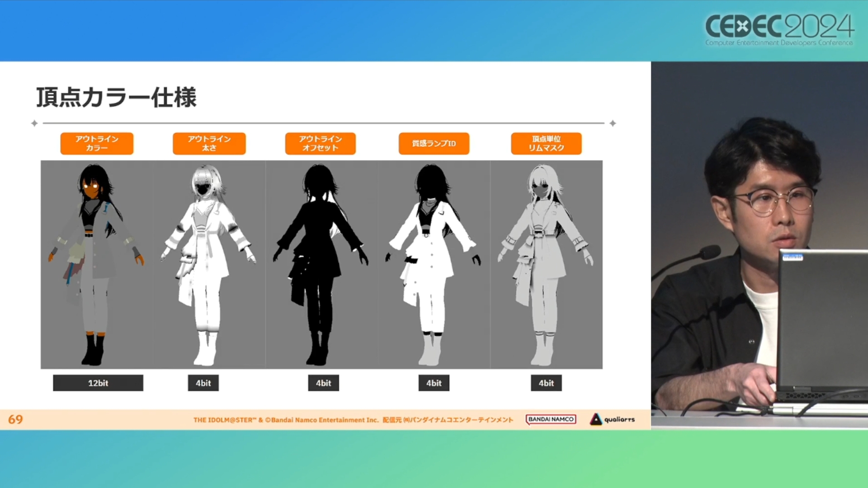Viewport: 868px width, 488px height.
Task: Select the 4bit label under ramp ID figure
Action: 434,383
